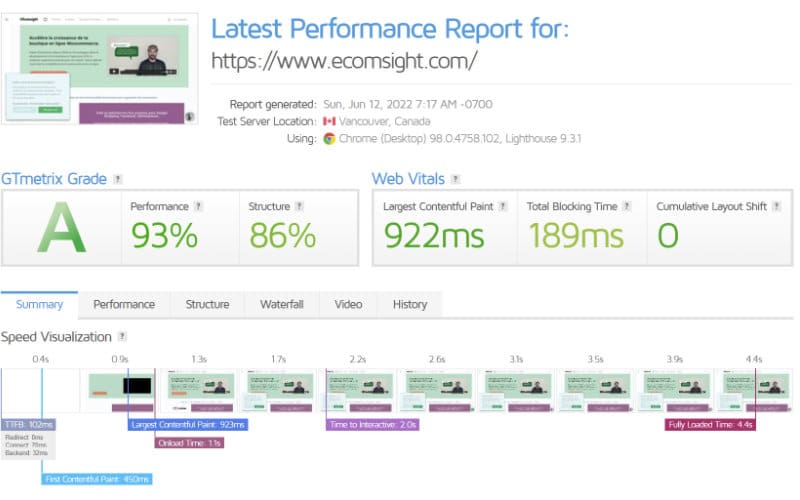Click the Onload Time 1.1s marker
The width and height of the screenshot is (800, 500).
[189, 443]
